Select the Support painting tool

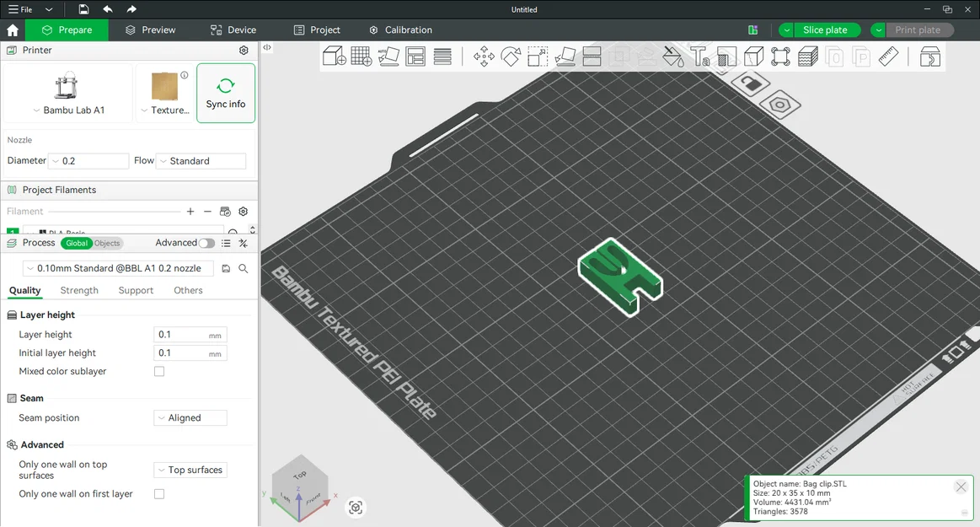pos(726,56)
